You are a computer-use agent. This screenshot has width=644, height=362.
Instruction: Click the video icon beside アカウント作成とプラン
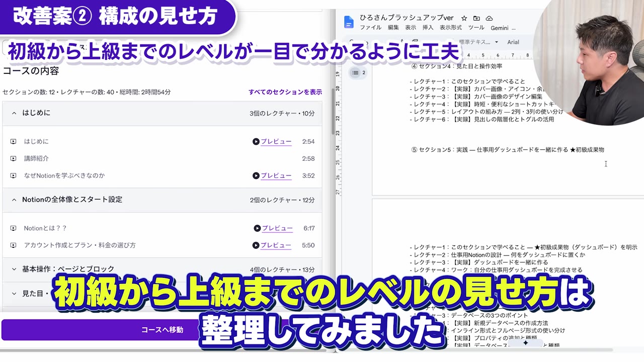click(13, 245)
